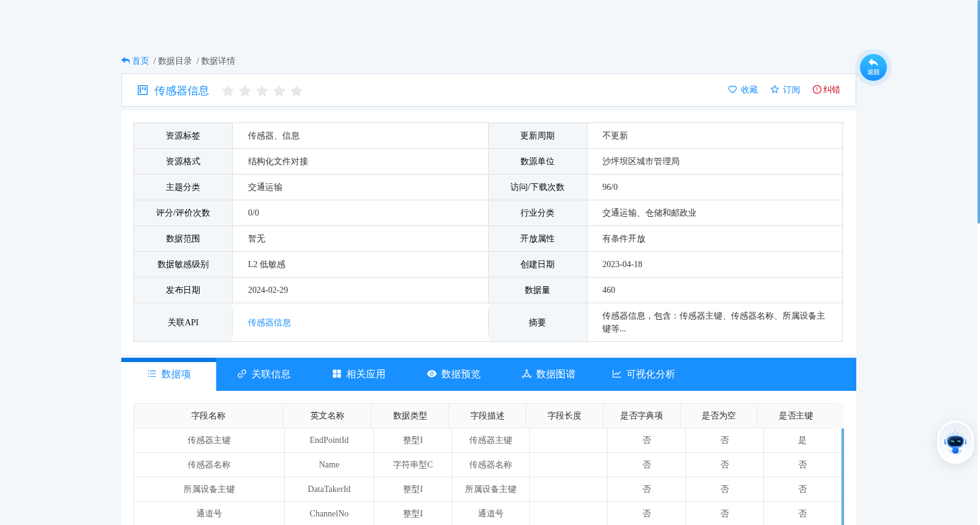Select the DataTakerId cell
The image size is (980, 525).
[329, 489]
